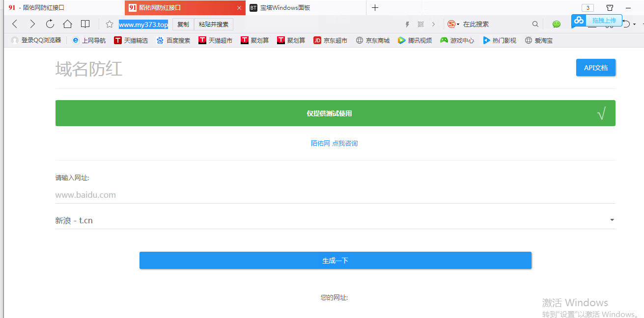The image size is (644, 318).
Task: Close the active 陌佑网防红接口 tab
Action: point(239,8)
